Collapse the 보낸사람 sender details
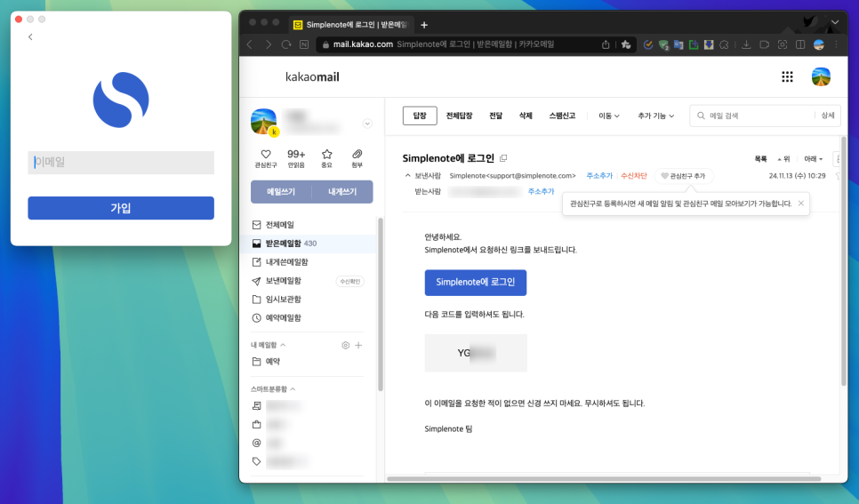The width and height of the screenshot is (859, 504). (x=407, y=176)
